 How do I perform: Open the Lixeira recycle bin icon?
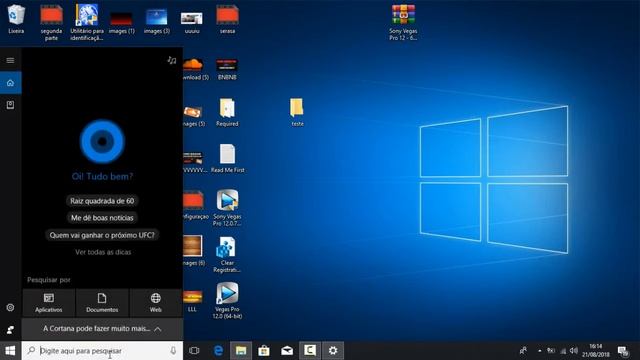click(x=16, y=19)
